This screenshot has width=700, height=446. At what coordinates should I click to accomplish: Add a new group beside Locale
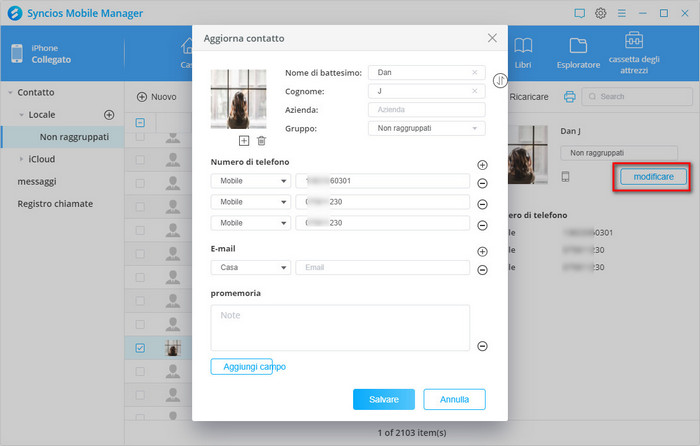pos(110,115)
